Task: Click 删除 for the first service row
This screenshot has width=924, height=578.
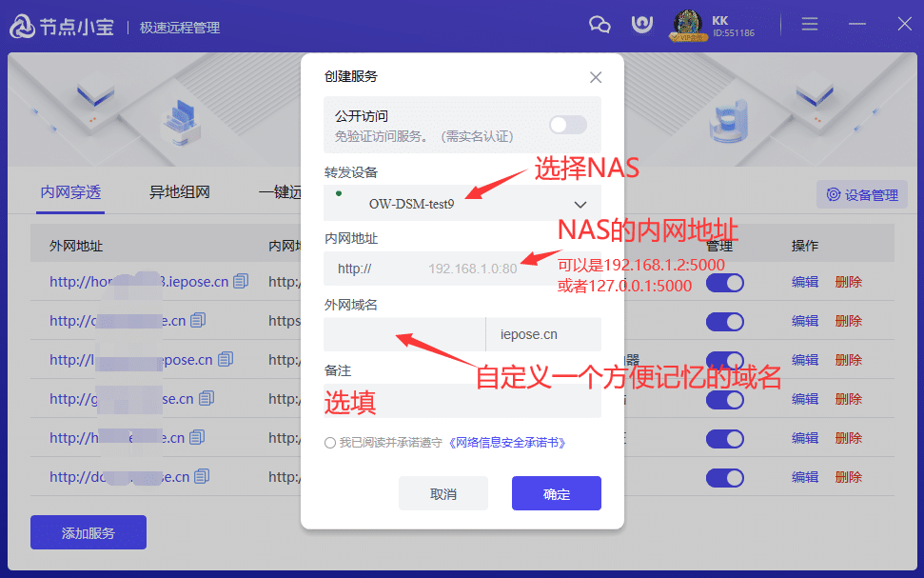Action: click(x=849, y=282)
